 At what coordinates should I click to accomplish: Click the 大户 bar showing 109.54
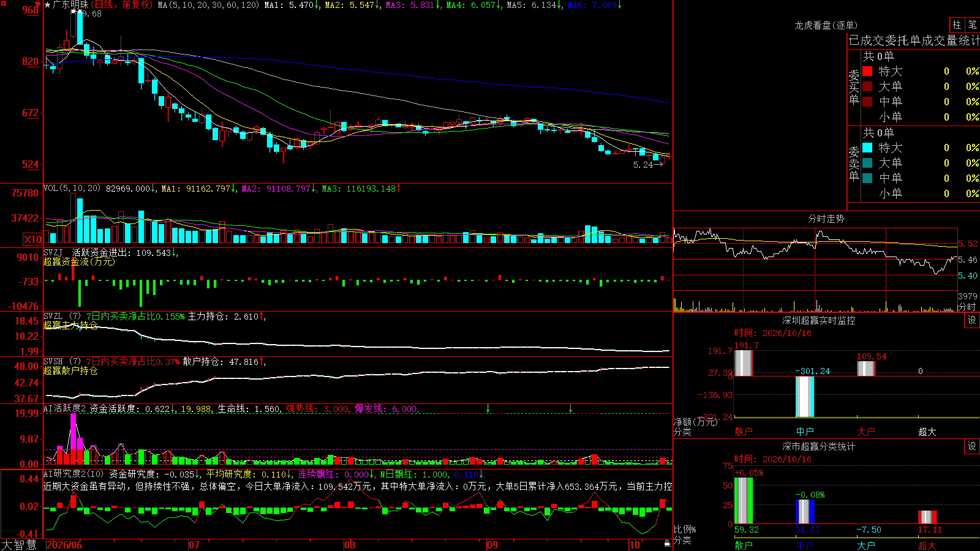pos(866,369)
